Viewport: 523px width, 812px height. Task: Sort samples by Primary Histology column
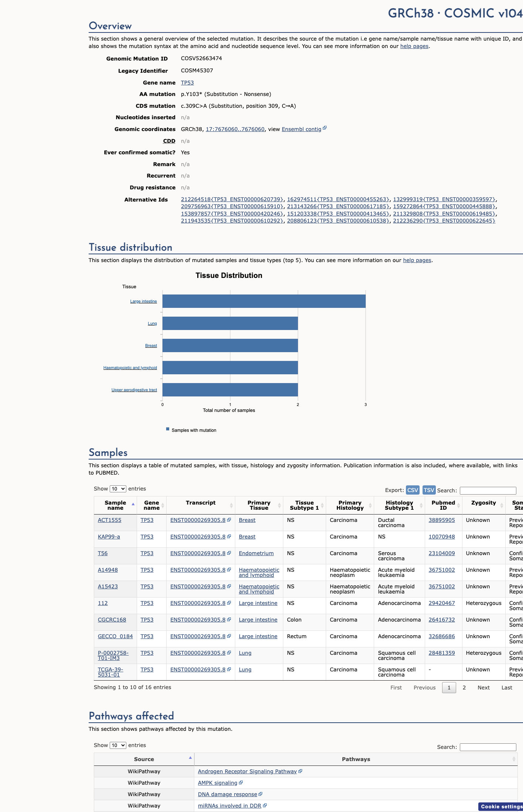pos(350,505)
